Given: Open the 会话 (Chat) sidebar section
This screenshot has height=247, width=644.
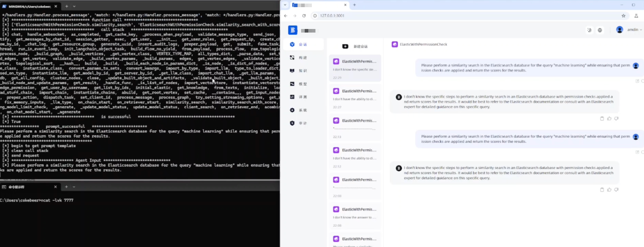Looking at the screenshot, I should pyautogui.click(x=302, y=44).
